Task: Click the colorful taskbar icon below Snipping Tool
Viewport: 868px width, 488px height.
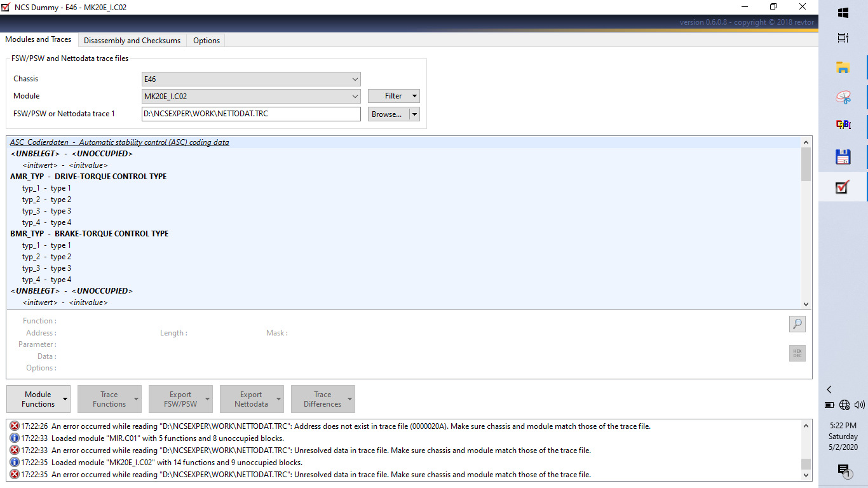Action: tap(843, 125)
